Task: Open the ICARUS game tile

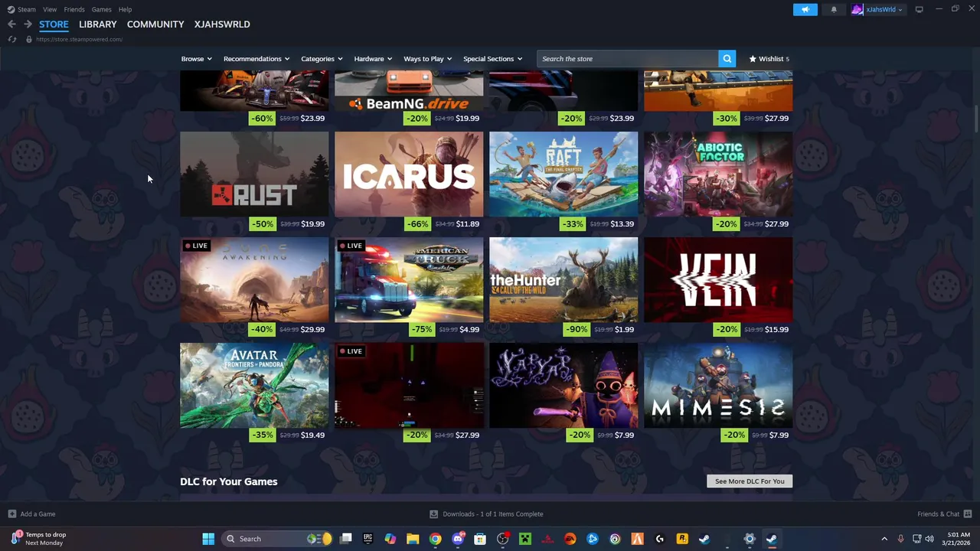Action: 409,174
